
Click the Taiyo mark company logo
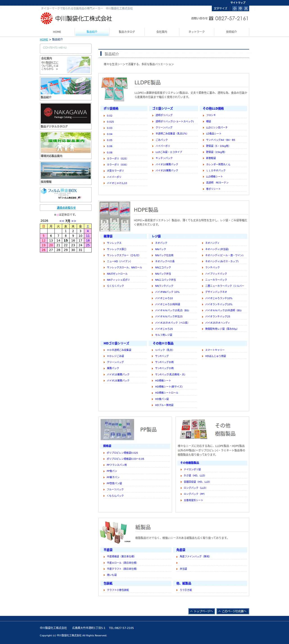76,18
